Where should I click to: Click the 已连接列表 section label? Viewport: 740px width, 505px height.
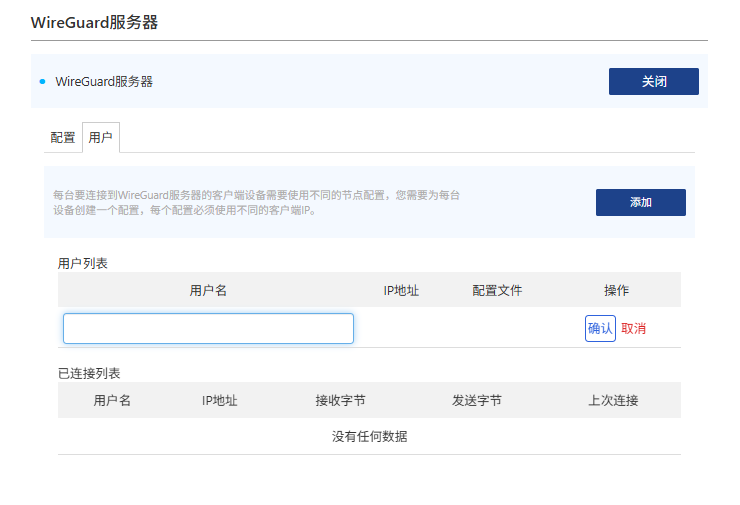tap(89, 373)
